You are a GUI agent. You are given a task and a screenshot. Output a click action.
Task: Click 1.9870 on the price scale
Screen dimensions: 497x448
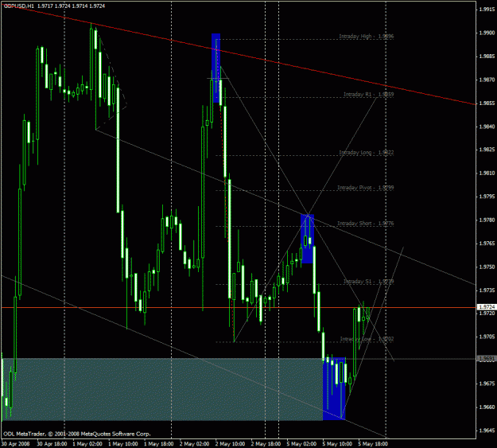pyautogui.click(x=487, y=80)
